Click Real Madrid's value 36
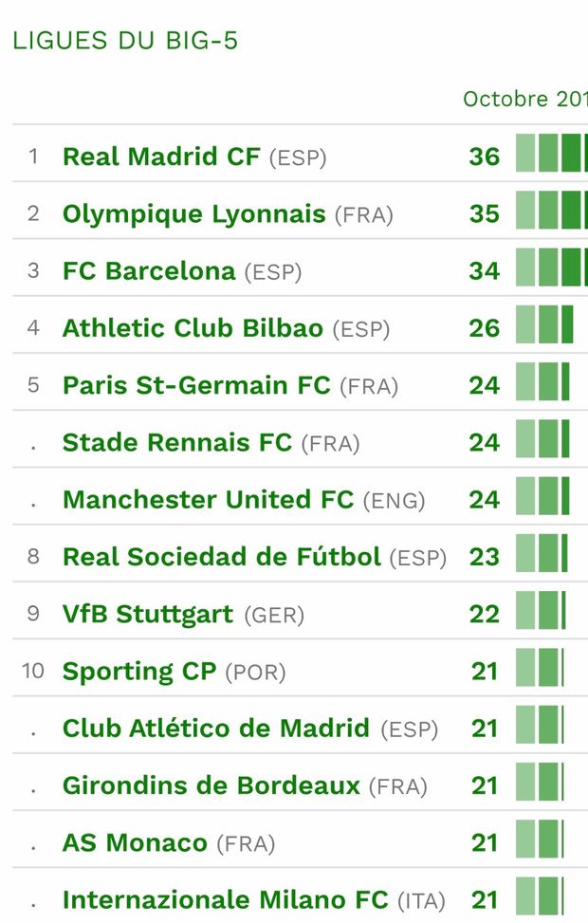 484,157
